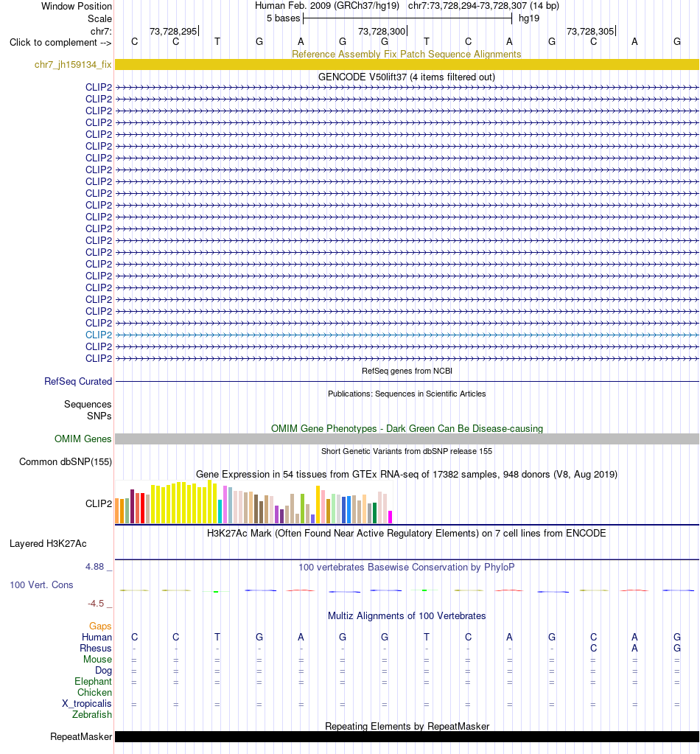
Task: Open 'OMIM Gene Phenotypes' track title
Action: coord(407,428)
